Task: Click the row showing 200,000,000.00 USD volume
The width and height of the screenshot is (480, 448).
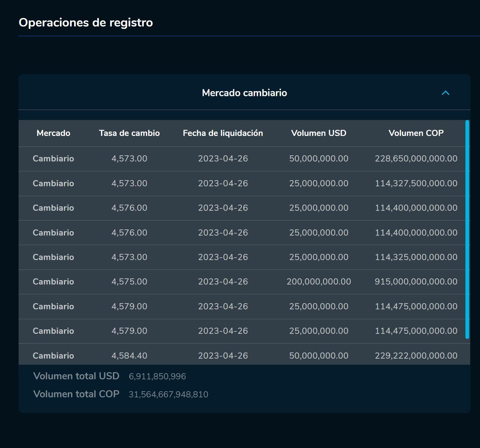Action: [238, 282]
